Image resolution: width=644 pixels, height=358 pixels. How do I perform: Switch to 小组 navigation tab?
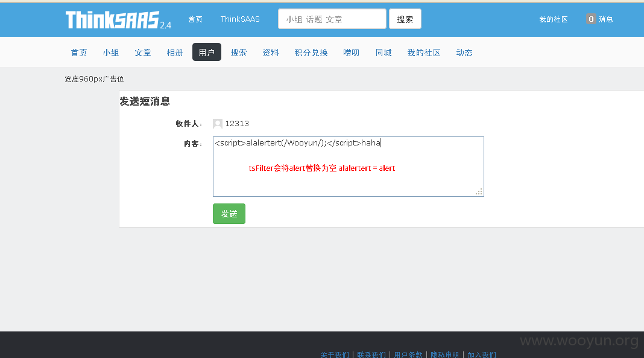[111, 53]
